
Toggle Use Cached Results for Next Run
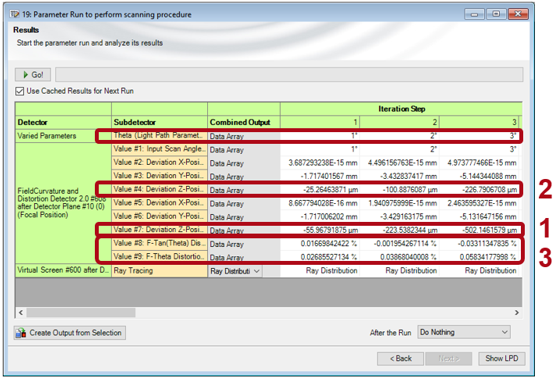(19, 91)
